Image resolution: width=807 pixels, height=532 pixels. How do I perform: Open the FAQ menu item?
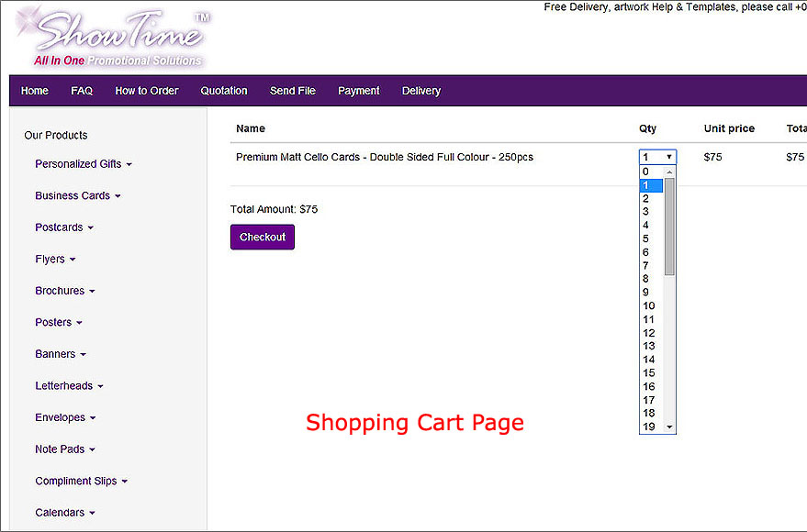82,91
